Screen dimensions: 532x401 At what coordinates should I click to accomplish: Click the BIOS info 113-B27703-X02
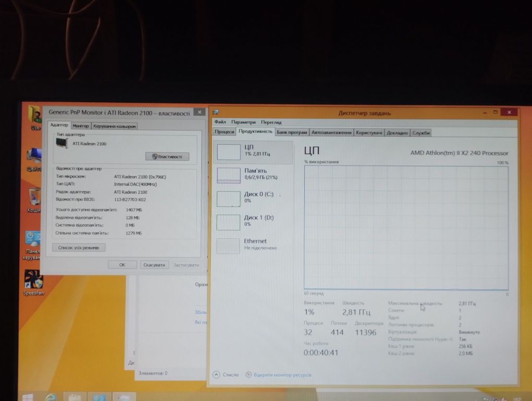point(130,199)
